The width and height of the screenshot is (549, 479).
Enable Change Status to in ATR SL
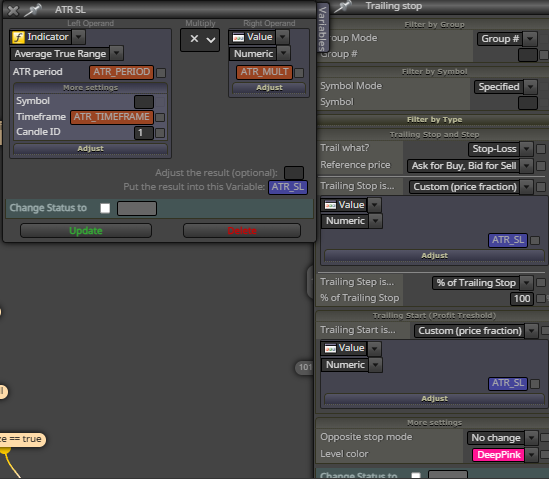[x=105, y=208]
